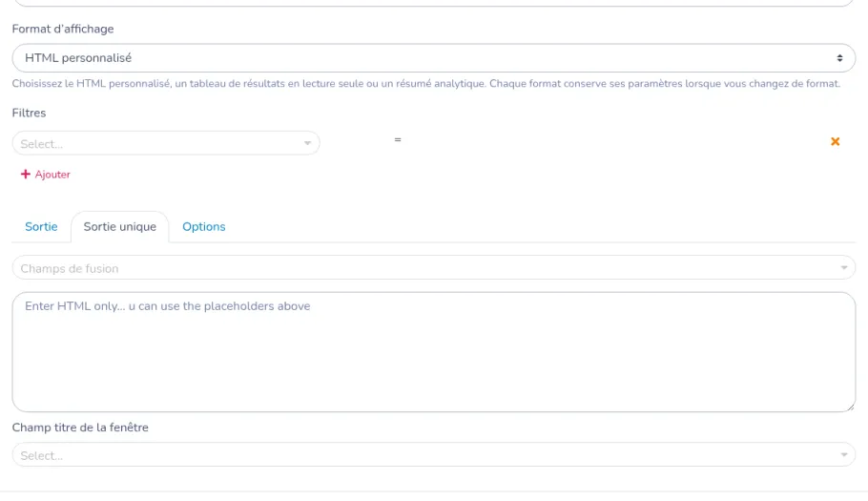Click the caret of the window title Select

coord(843,455)
